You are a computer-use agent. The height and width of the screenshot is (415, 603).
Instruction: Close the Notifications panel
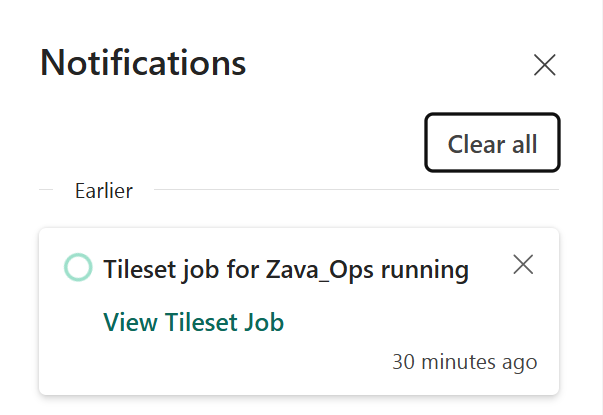coord(544,66)
